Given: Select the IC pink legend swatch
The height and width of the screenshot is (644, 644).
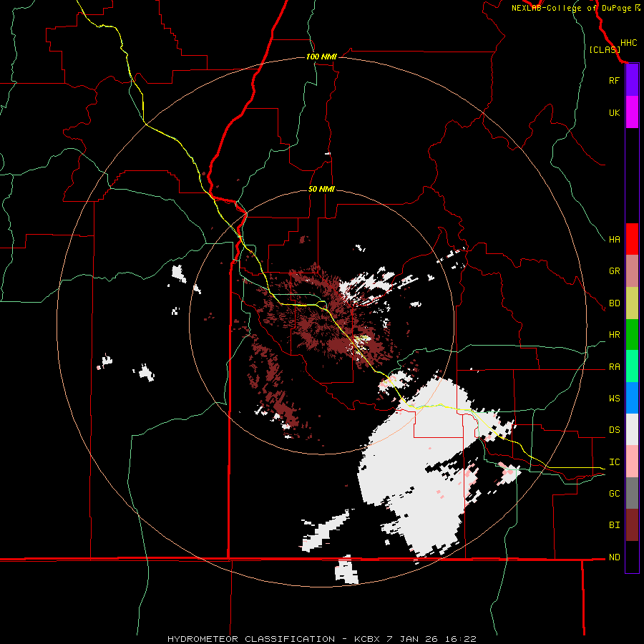Looking at the screenshot, I should (632, 462).
